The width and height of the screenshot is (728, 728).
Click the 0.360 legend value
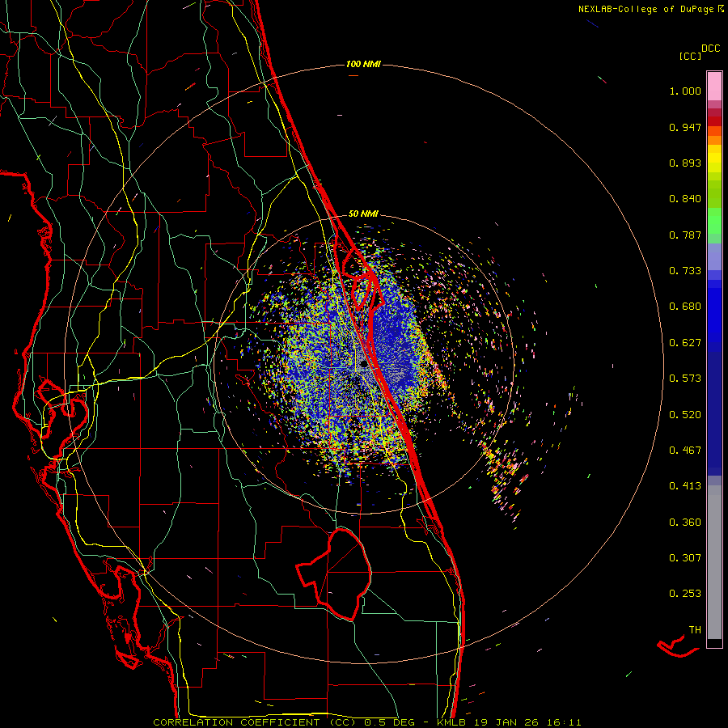point(685,523)
